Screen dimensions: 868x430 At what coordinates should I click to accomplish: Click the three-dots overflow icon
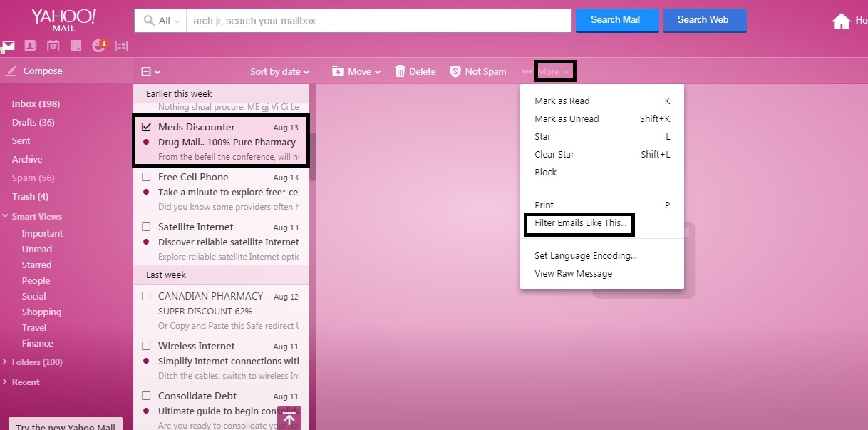click(527, 71)
